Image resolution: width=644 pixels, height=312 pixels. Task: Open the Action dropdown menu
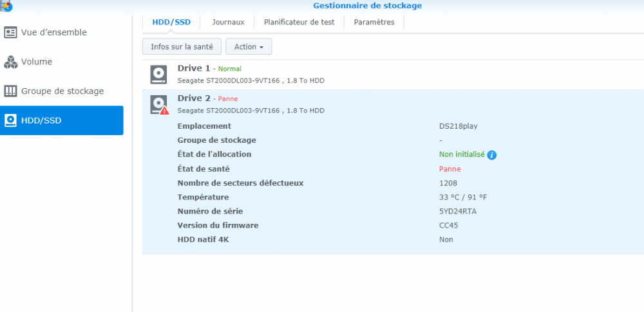pyautogui.click(x=249, y=47)
